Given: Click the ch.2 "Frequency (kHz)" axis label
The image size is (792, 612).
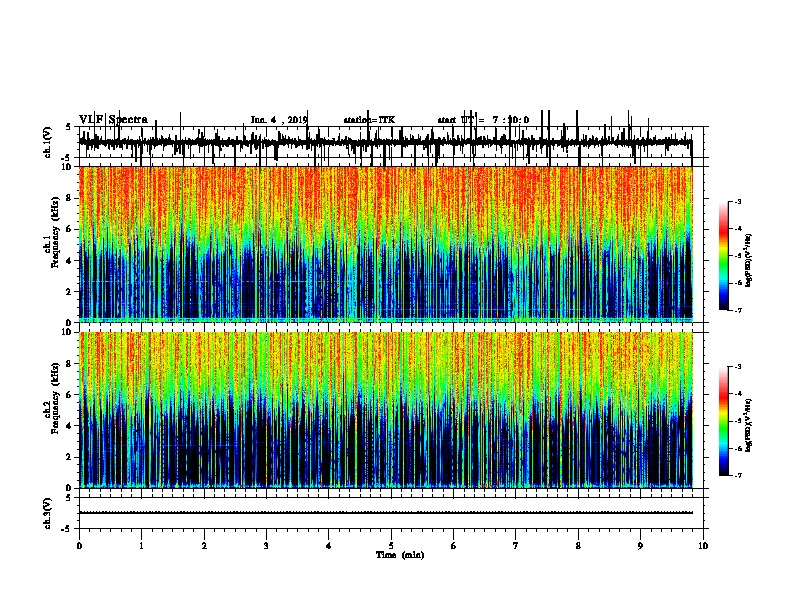Looking at the screenshot, I should point(55,398).
